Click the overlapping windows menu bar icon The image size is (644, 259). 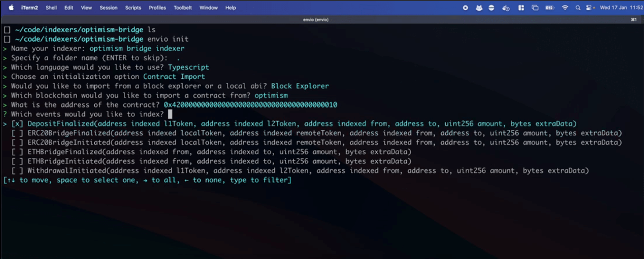pyautogui.click(x=535, y=8)
